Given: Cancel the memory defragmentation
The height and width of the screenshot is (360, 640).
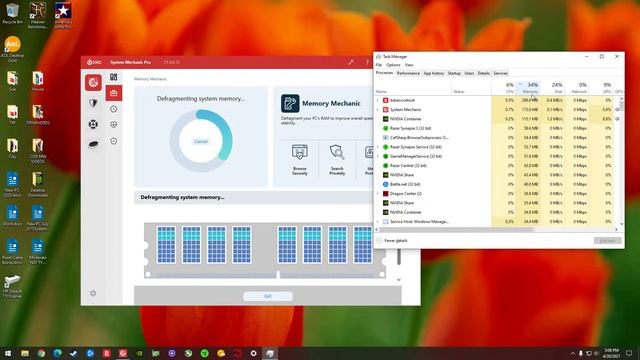Looking at the screenshot, I should (x=201, y=141).
